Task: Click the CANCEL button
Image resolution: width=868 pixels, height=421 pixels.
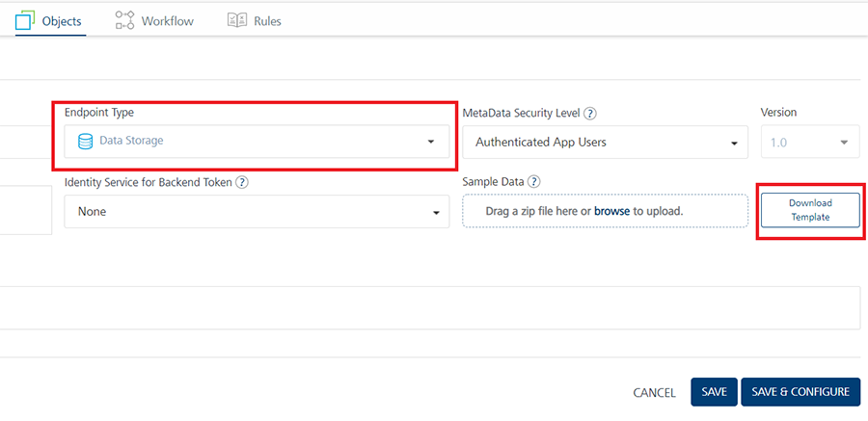Action: [x=654, y=393]
